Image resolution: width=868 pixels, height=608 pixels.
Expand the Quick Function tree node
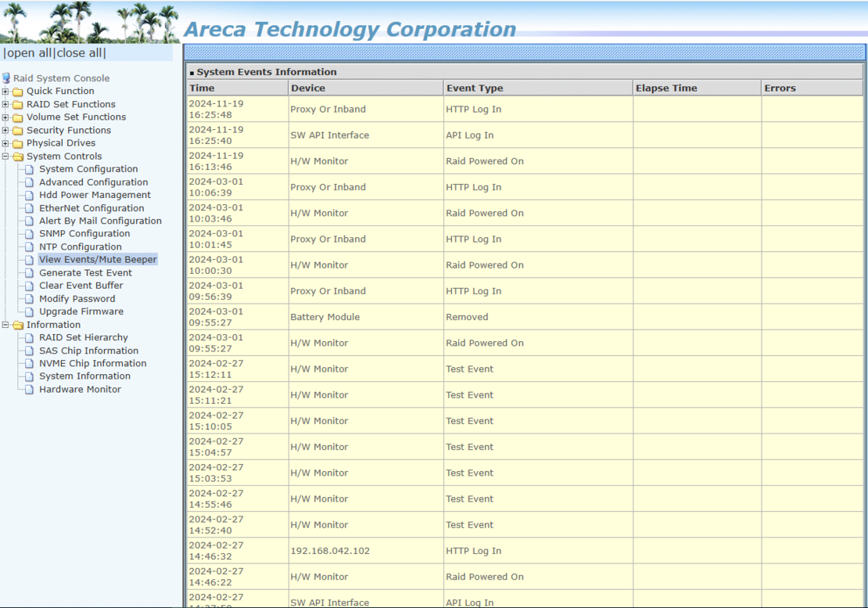click(x=5, y=91)
